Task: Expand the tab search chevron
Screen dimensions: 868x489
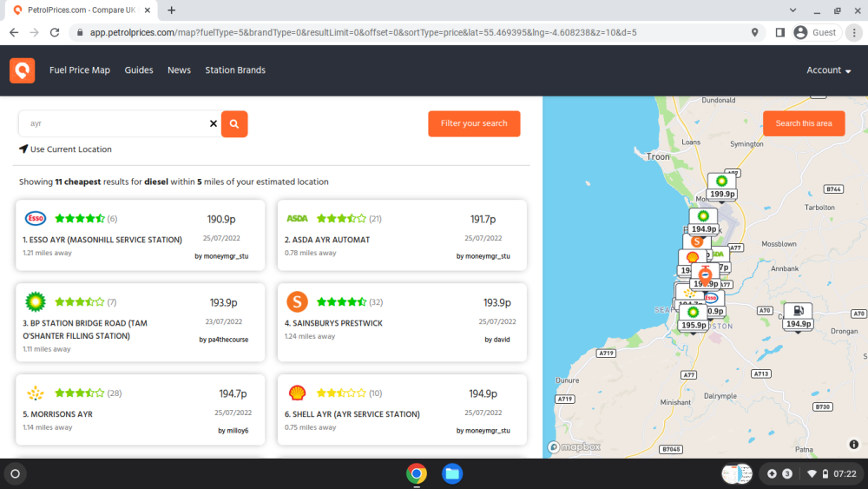Action: [x=792, y=10]
